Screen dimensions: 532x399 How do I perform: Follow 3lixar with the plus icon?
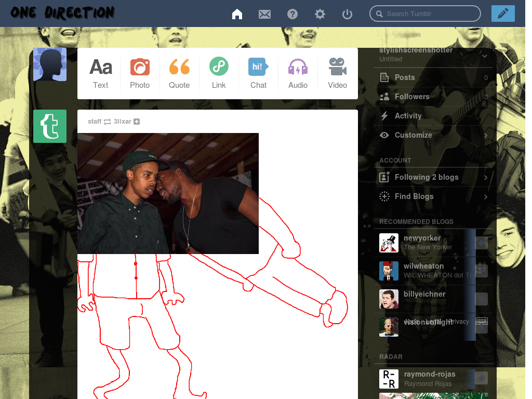coord(137,122)
